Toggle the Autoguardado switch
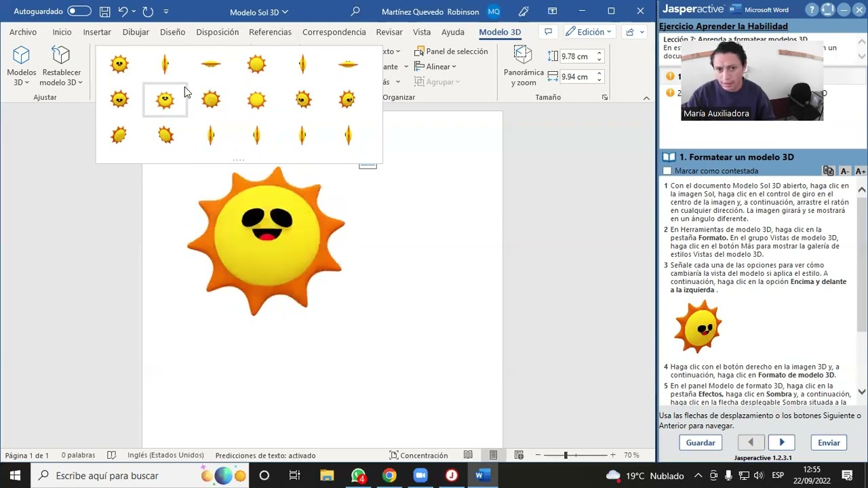This screenshot has height=488, width=868. point(79,12)
